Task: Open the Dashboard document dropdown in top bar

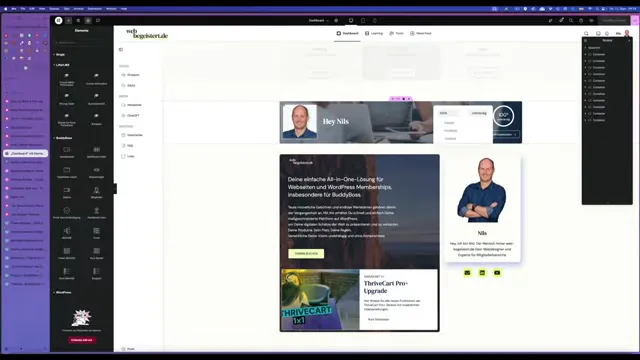Action: [318, 20]
